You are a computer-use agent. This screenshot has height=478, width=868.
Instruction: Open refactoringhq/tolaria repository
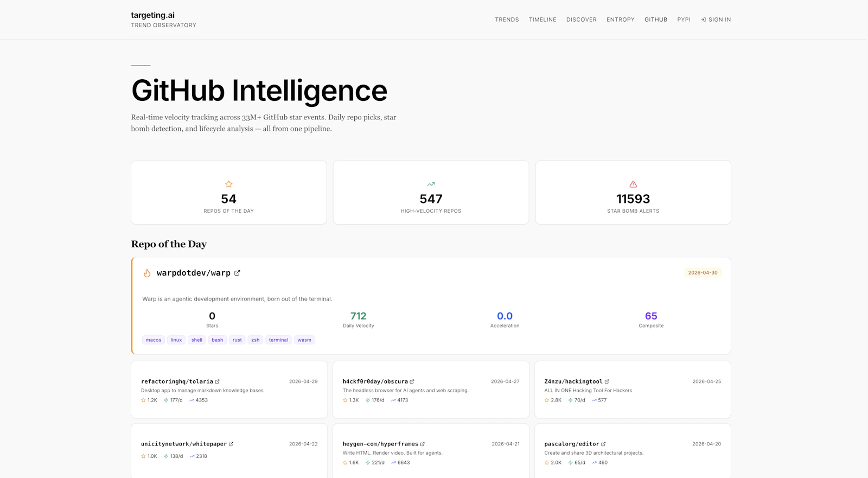177,381
